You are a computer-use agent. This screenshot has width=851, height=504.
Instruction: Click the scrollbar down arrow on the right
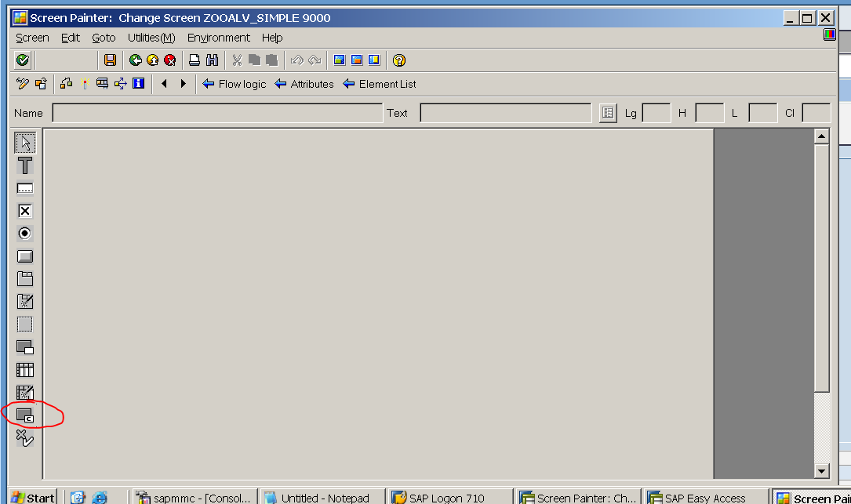point(821,470)
